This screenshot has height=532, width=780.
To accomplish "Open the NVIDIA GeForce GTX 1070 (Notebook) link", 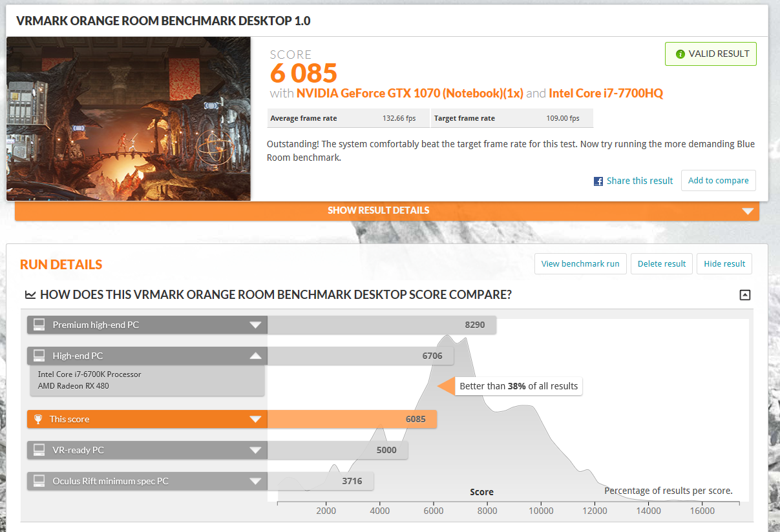I will coord(410,93).
